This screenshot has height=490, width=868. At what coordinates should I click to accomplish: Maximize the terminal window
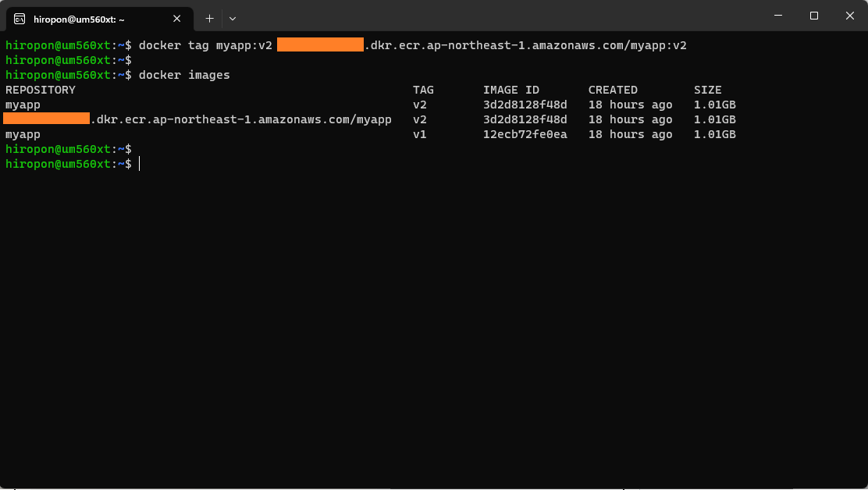coord(813,16)
